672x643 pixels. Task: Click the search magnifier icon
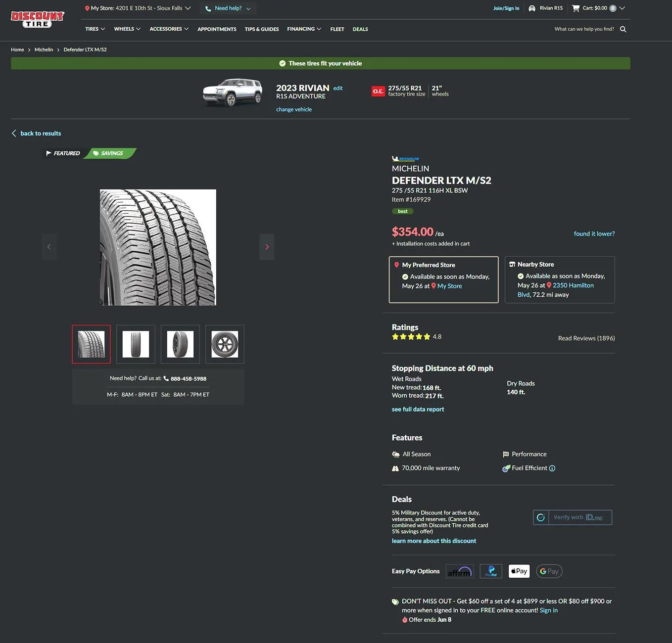pyautogui.click(x=623, y=29)
